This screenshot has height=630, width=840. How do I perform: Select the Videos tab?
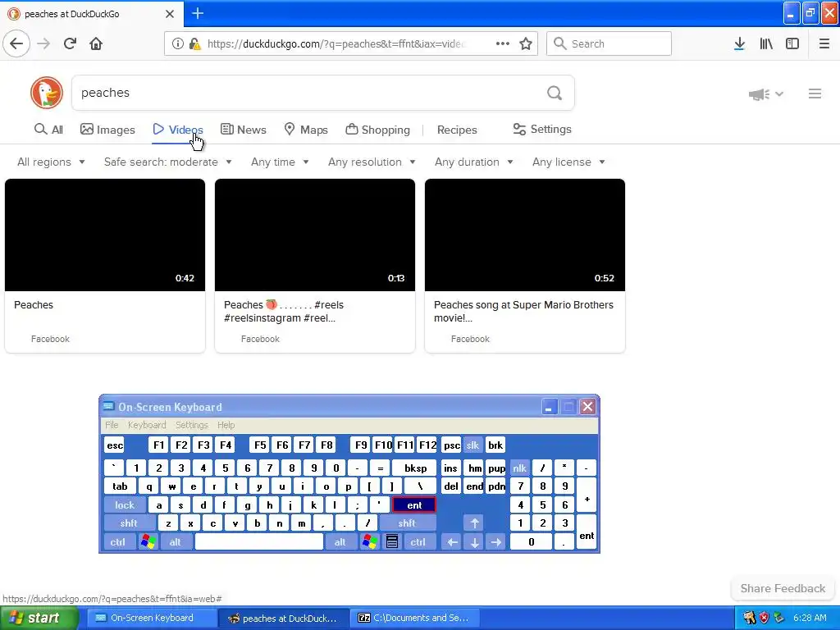(178, 130)
